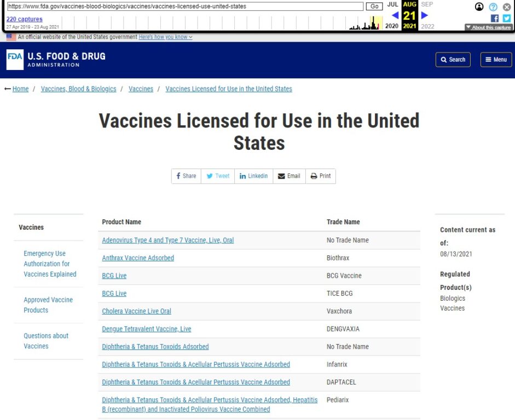Screen dimensions: 515x420
Task: Open the FDA Search button
Action: [x=453, y=60]
